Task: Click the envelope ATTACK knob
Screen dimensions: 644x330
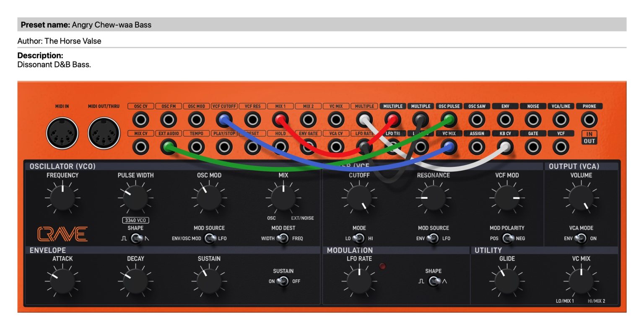Action: coord(62,281)
